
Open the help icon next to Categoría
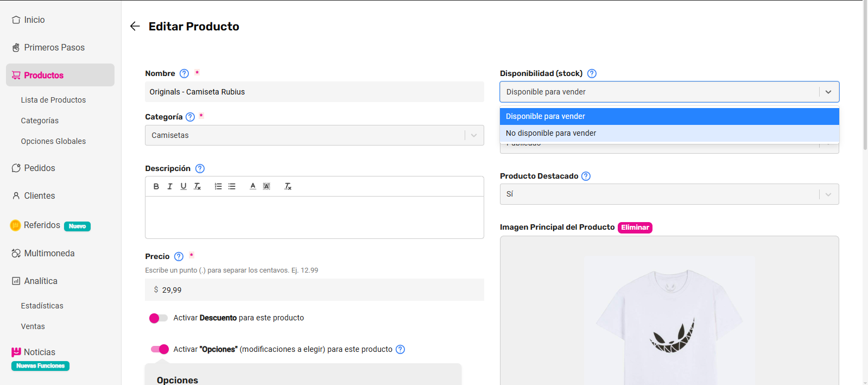click(x=190, y=117)
